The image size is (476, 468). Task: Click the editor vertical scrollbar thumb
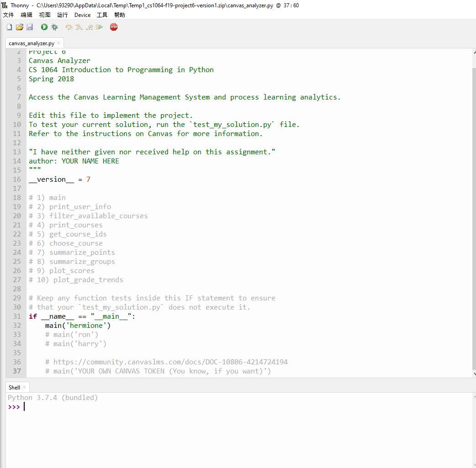click(x=474, y=219)
